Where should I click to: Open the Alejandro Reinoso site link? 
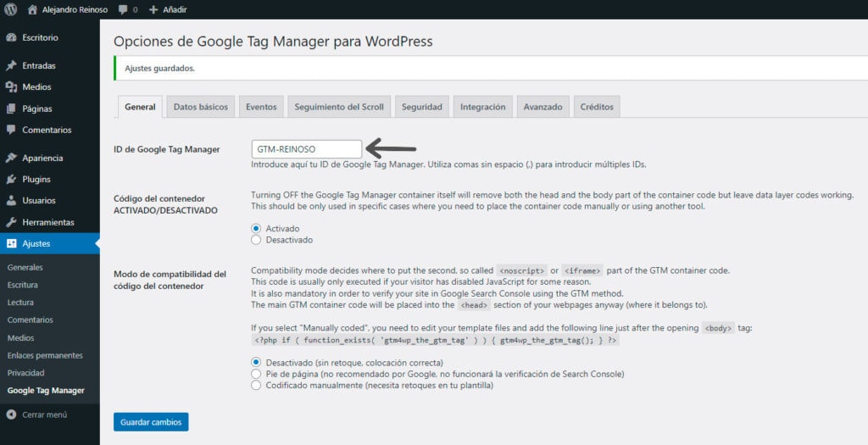tap(75, 9)
